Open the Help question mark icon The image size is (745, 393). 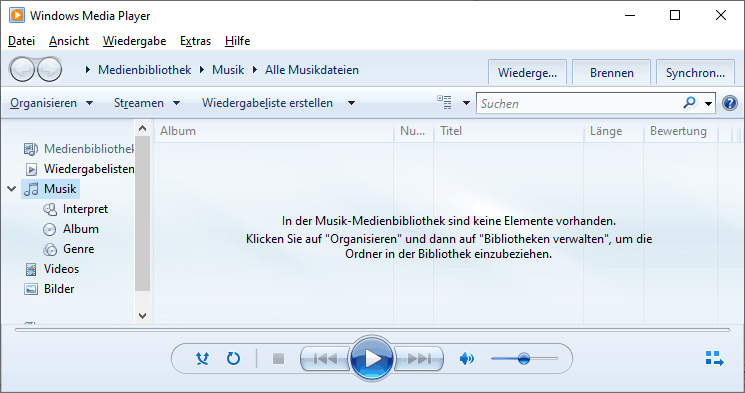(730, 103)
